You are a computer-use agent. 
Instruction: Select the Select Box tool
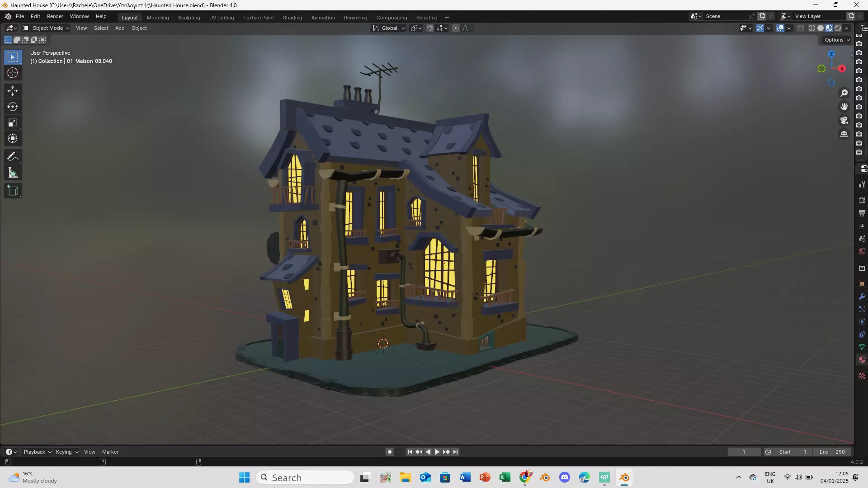[x=13, y=57]
